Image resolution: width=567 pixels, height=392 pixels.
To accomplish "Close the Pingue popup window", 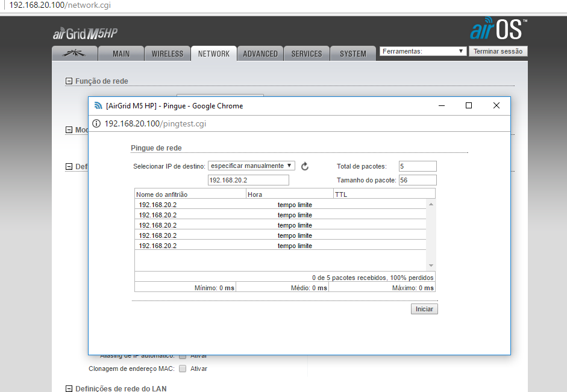I will click(x=497, y=105).
